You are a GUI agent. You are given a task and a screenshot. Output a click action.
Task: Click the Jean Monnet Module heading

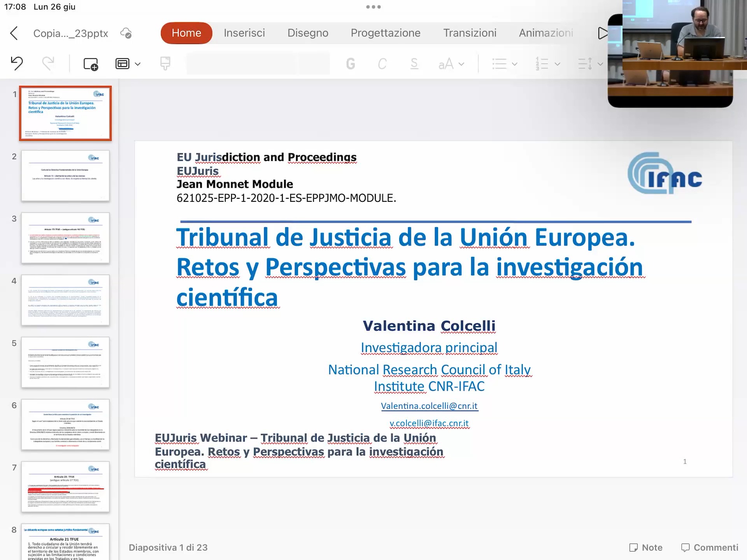(235, 184)
